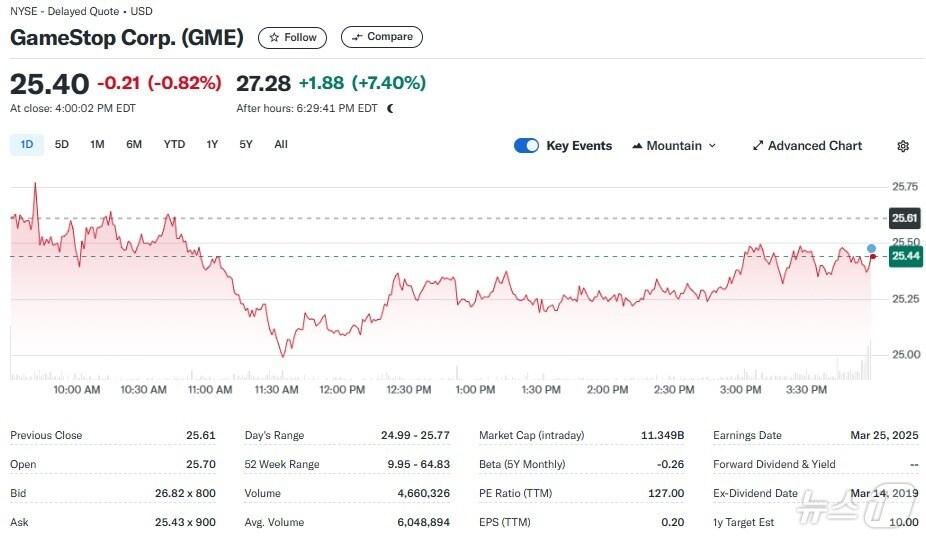The width and height of the screenshot is (926, 540).
Task: Switch chart to 1Y range
Action: pyautogui.click(x=212, y=144)
